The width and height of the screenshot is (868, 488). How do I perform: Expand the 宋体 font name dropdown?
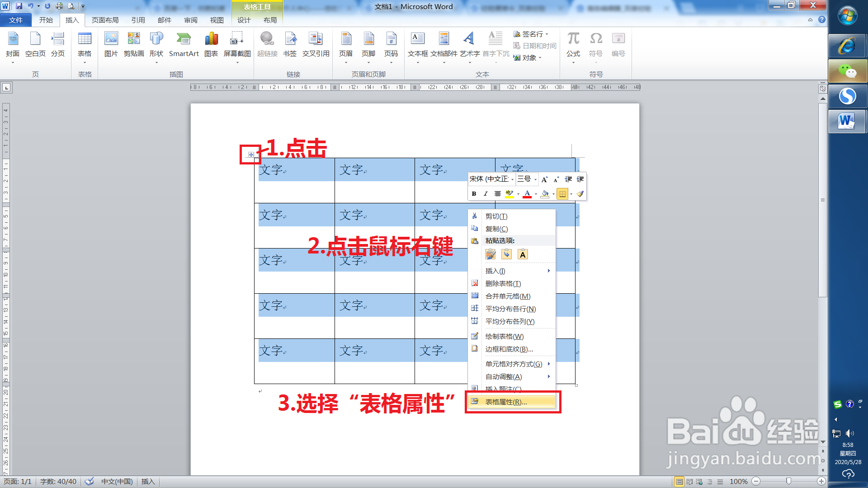pyautogui.click(x=512, y=179)
